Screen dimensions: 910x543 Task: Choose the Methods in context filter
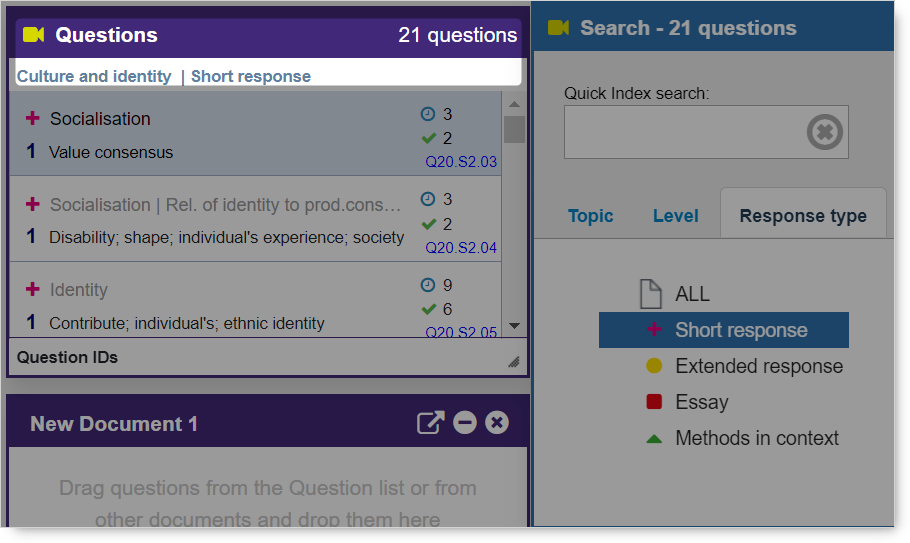(756, 438)
